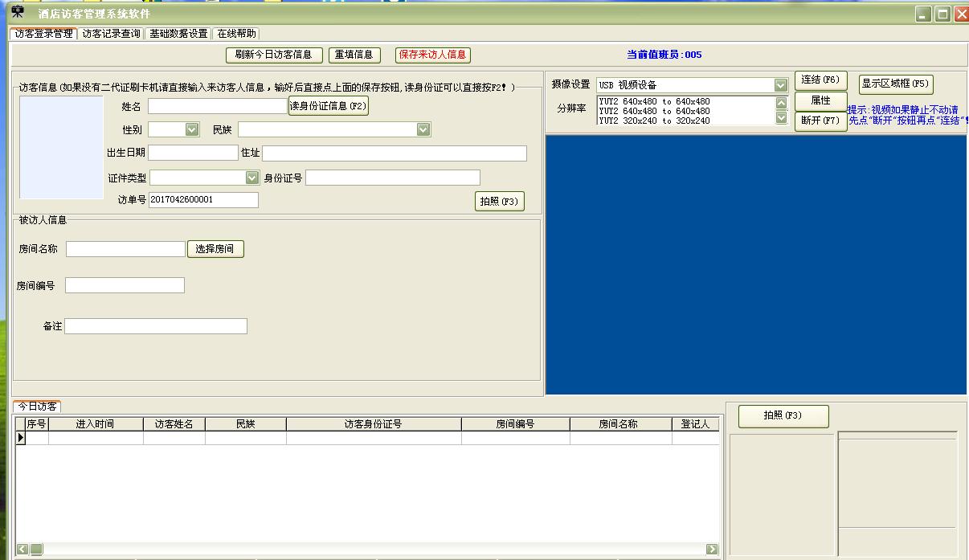969x560 pixels.
Task: Open the 性别 dropdown
Action: 192,129
